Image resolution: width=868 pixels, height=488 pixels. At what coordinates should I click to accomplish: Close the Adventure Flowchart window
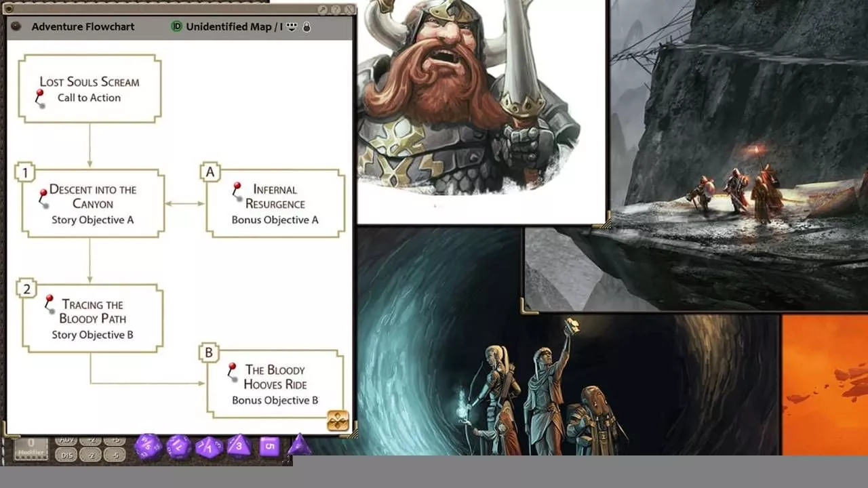(x=349, y=10)
